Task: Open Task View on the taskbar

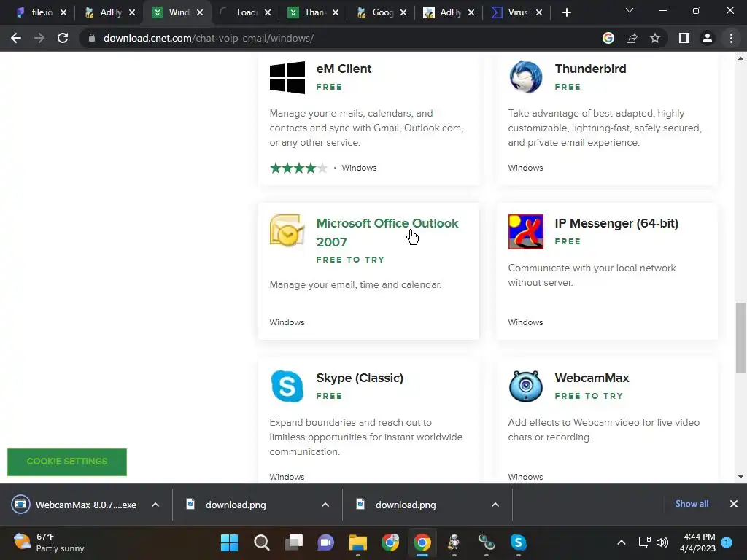Action: (x=294, y=542)
